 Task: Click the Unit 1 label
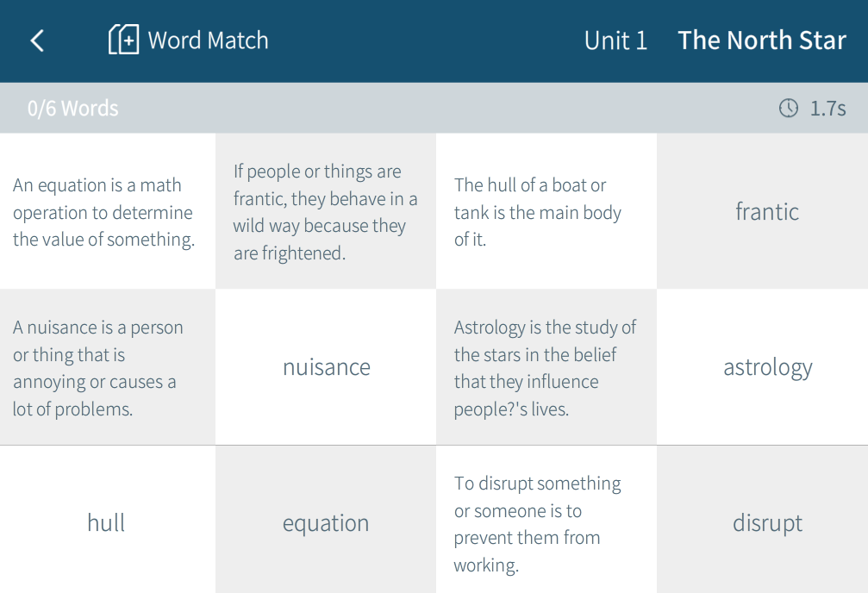pos(615,41)
